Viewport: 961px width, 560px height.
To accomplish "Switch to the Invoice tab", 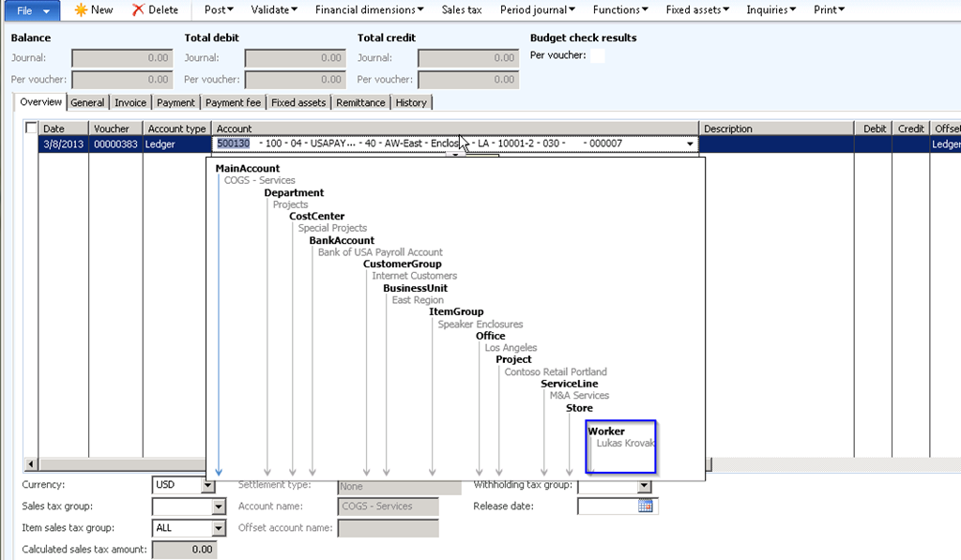I will click(130, 102).
